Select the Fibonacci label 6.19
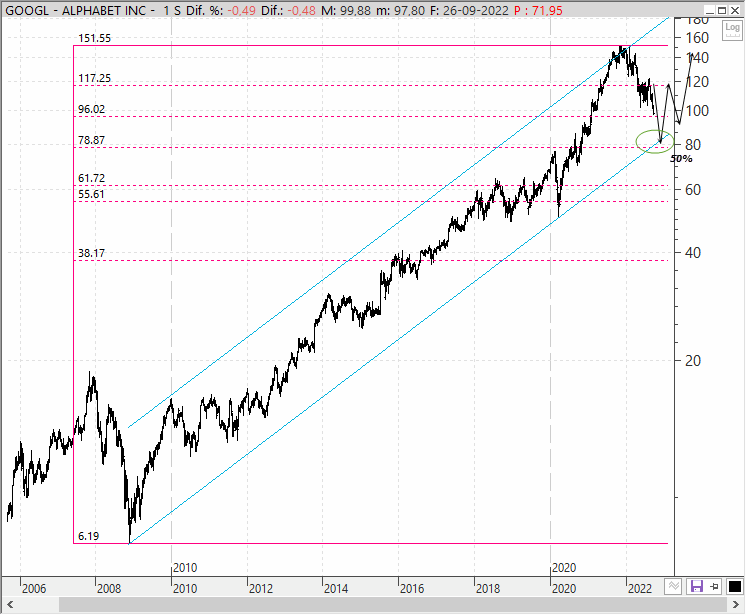Screen dimensions: 746x615 pyautogui.click(x=88, y=536)
